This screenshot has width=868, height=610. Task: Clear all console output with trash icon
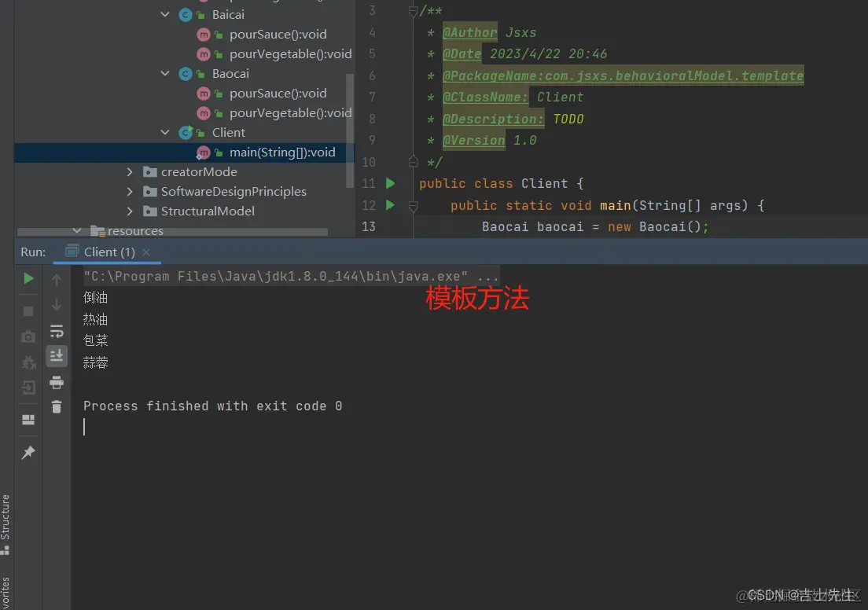pyautogui.click(x=57, y=407)
